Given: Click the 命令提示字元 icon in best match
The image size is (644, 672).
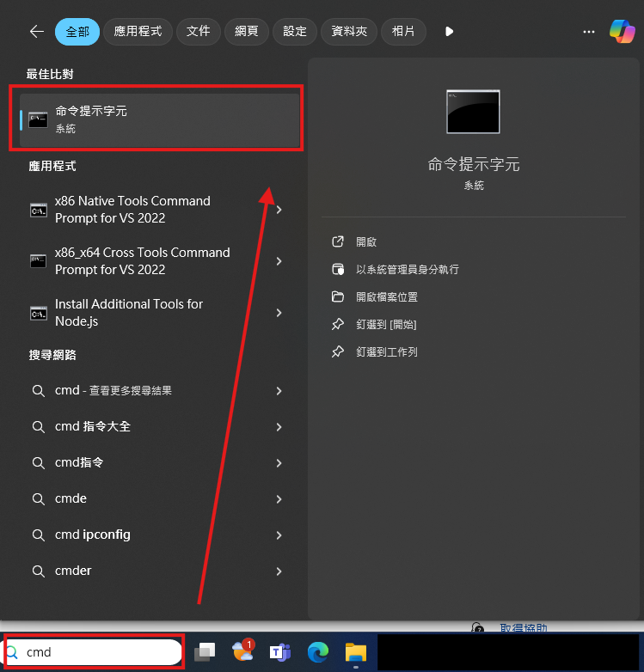Looking at the screenshot, I should tap(38, 120).
